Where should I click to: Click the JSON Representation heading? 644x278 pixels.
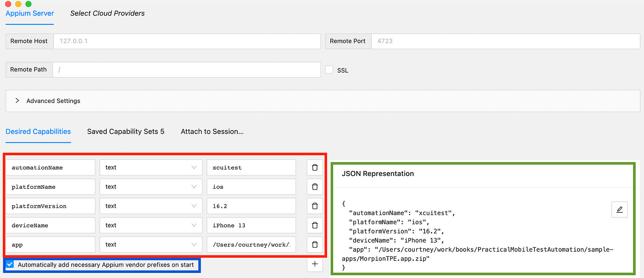click(378, 174)
